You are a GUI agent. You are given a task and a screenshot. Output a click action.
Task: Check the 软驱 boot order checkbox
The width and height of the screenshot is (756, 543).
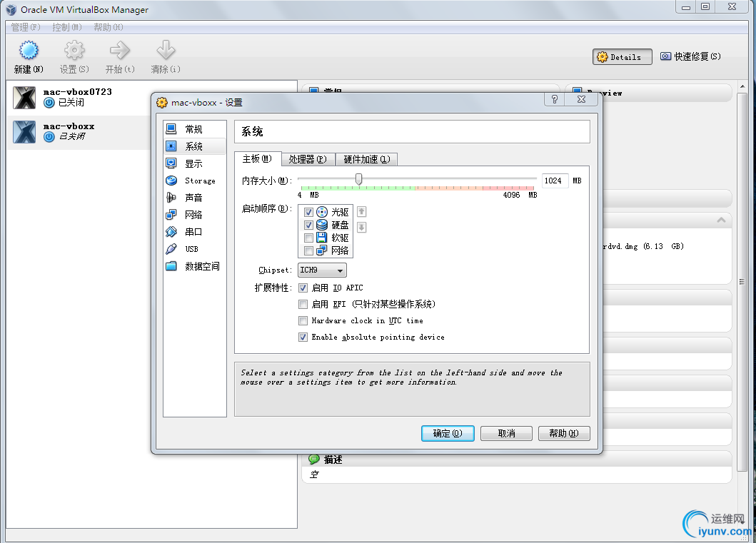pos(308,238)
